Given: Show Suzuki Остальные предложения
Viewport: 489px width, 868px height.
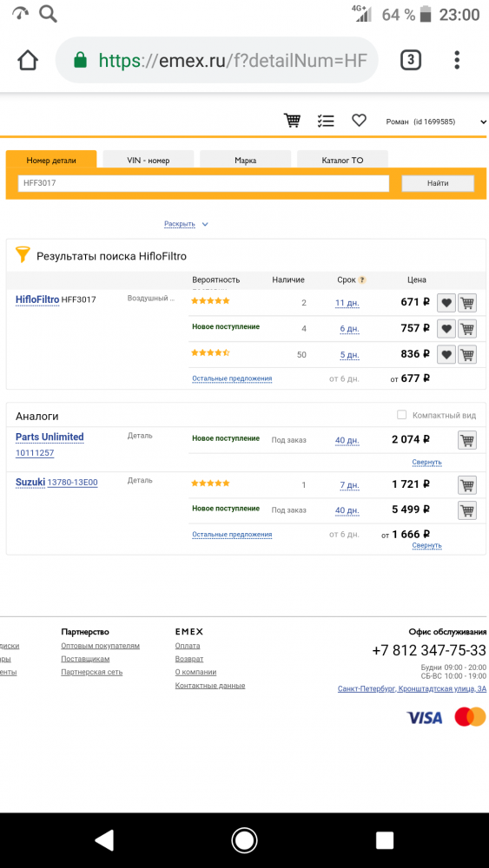Looking at the screenshot, I should click(x=232, y=535).
